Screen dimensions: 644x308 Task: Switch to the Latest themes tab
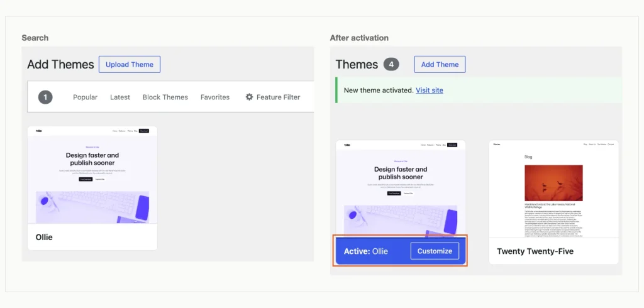pyautogui.click(x=120, y=97)
